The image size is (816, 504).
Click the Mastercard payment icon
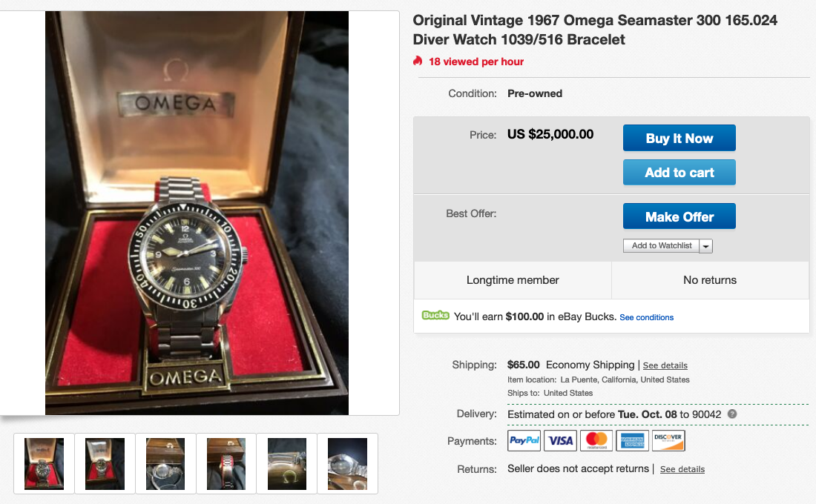596,441
